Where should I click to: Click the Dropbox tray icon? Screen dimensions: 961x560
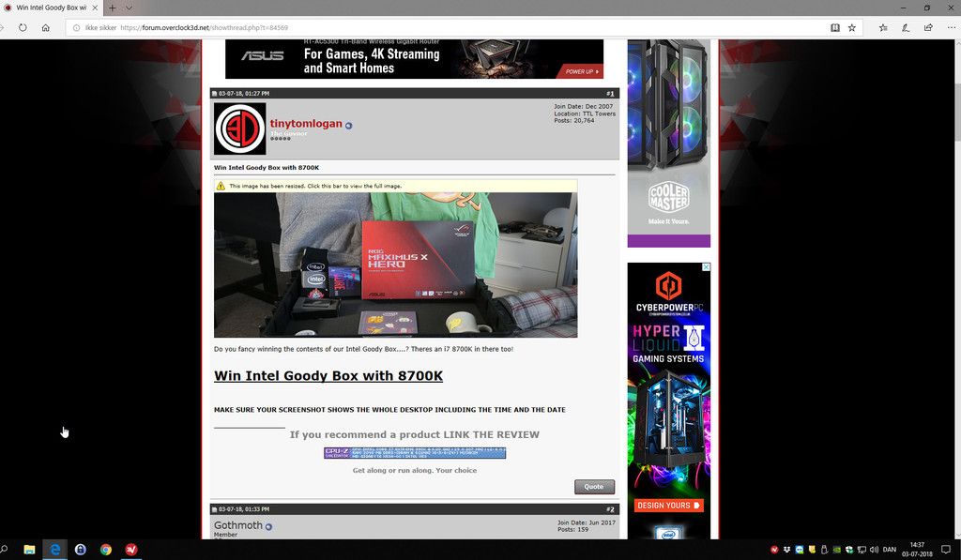[x=787, y=550]
